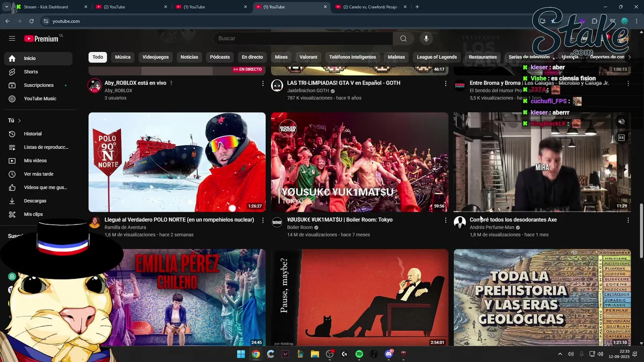Switch to the (2) YouTube tab

[x=131, y=7]
